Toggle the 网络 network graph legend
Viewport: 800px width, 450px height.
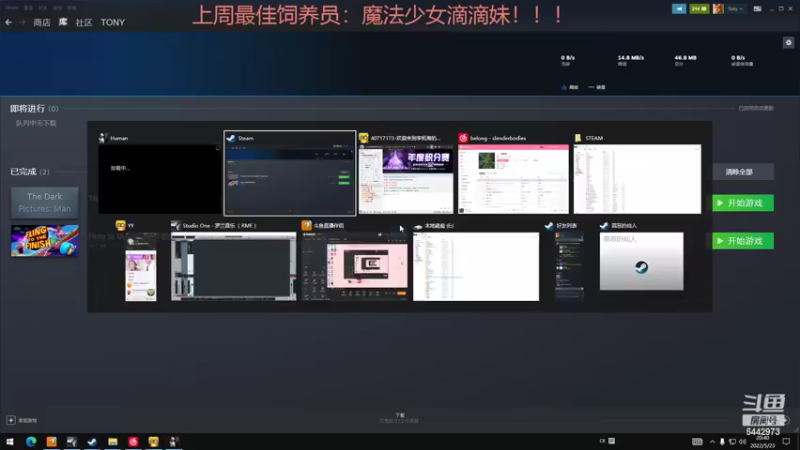[x=570, y=87]
